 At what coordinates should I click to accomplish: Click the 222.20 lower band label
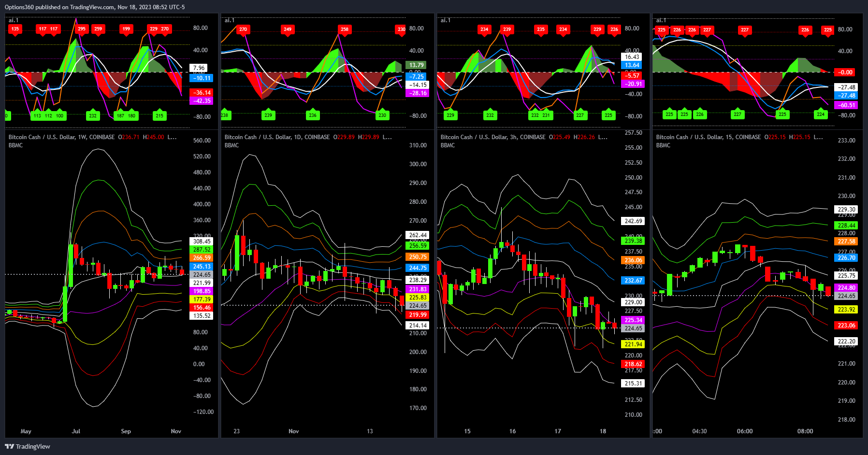click(x=846, y=341)
